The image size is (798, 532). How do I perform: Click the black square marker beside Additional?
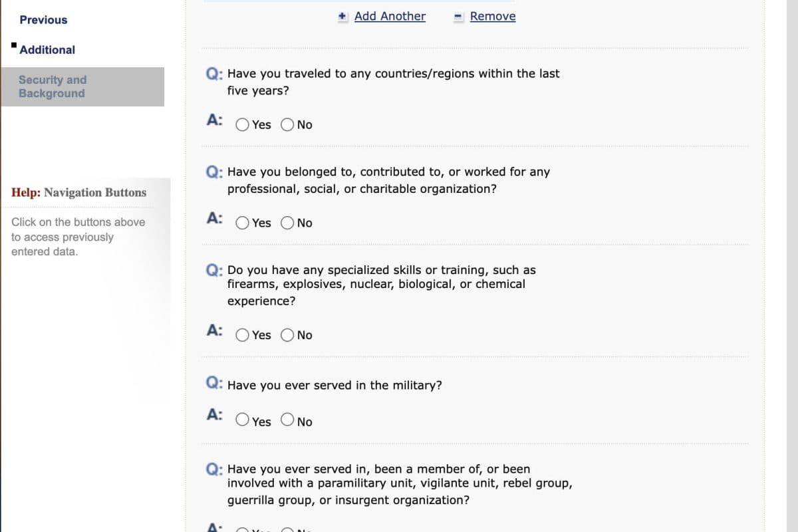point(13,46)
